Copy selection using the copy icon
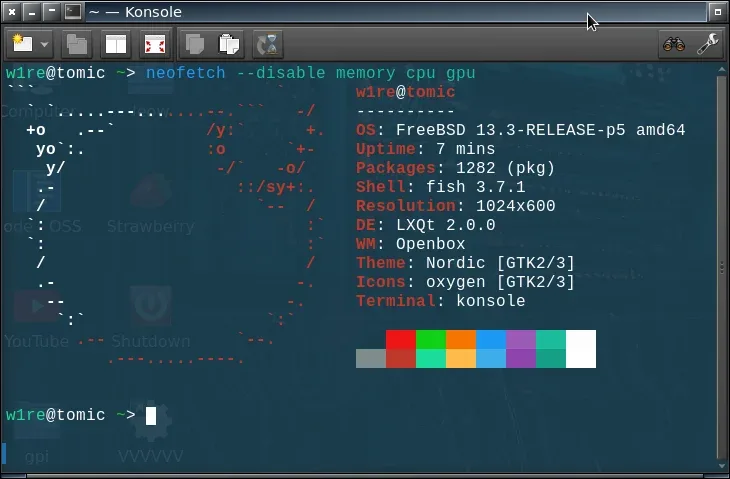This screenshot has width=730, height=479. coord(195,45)
